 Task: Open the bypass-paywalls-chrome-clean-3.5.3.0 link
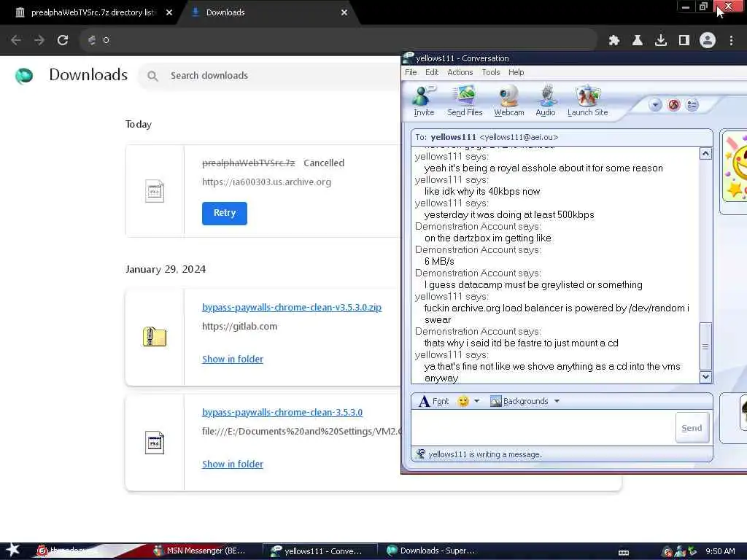pyautogui.click(x=282, y=412)
